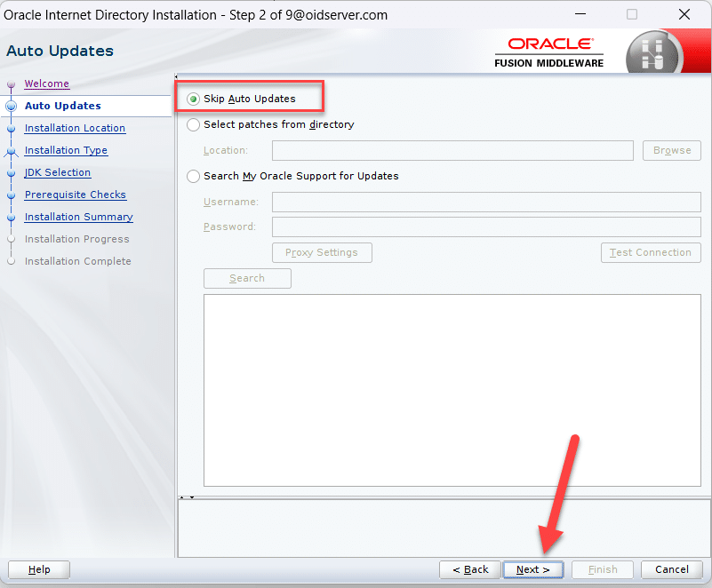712x588 pixels.
Task: Click the patch Location input field
Action: tap(452, 150)
